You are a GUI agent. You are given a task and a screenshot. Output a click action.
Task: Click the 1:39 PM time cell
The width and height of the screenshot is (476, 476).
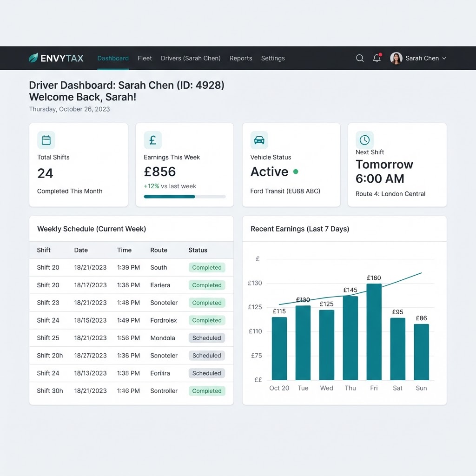(128, 267)
